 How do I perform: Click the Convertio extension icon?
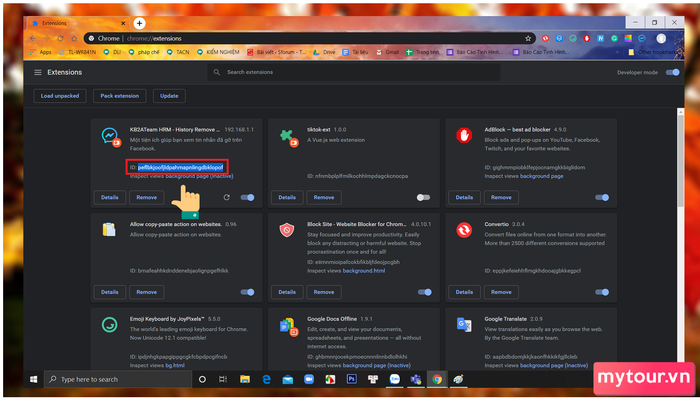click(x=464, y=230)
